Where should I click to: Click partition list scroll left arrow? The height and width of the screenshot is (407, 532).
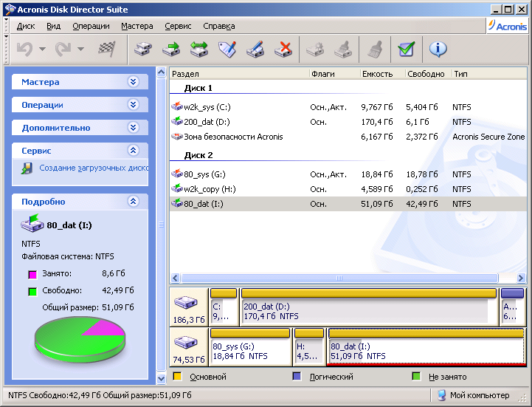tap(175, 278)
